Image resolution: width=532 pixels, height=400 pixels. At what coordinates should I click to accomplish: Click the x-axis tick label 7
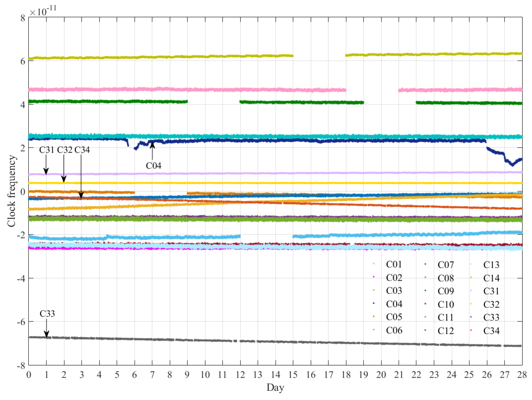(x=152, y=374)
